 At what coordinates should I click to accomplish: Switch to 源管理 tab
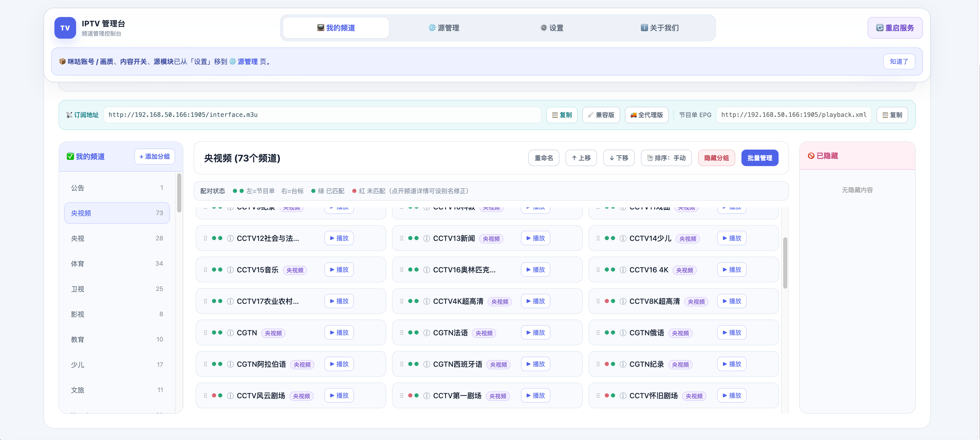tap(444, 28)
